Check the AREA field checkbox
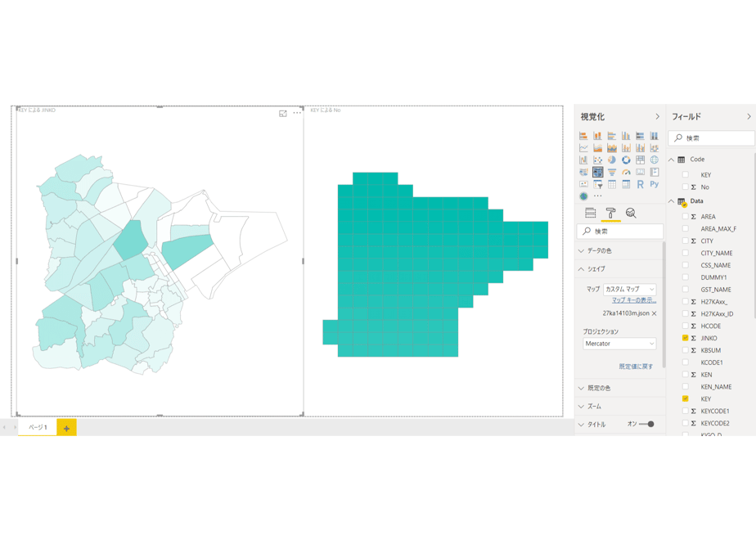This screenshot has height=540, width=756. pyautogui.click(x=685, y=217)
